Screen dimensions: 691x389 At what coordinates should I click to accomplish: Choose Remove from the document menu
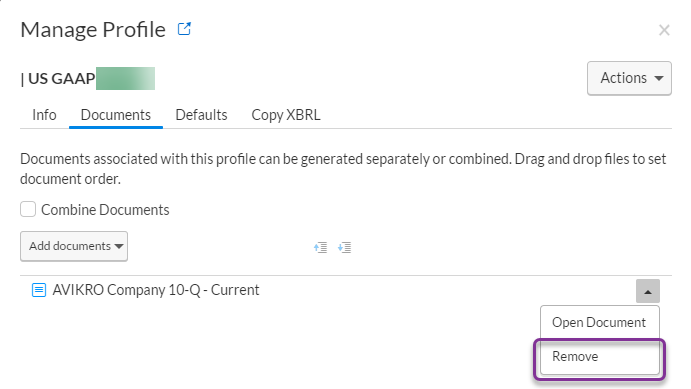(599, 356)
